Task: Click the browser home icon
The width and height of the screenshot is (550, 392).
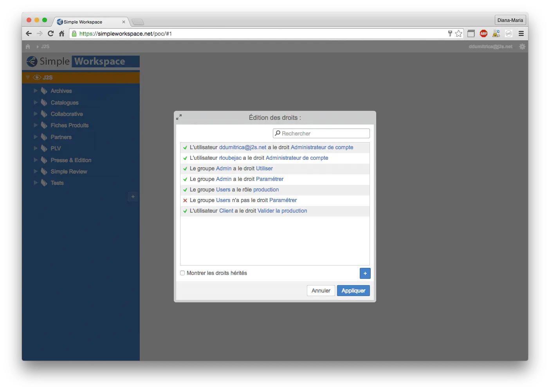Action: click(x=61, y=34)
